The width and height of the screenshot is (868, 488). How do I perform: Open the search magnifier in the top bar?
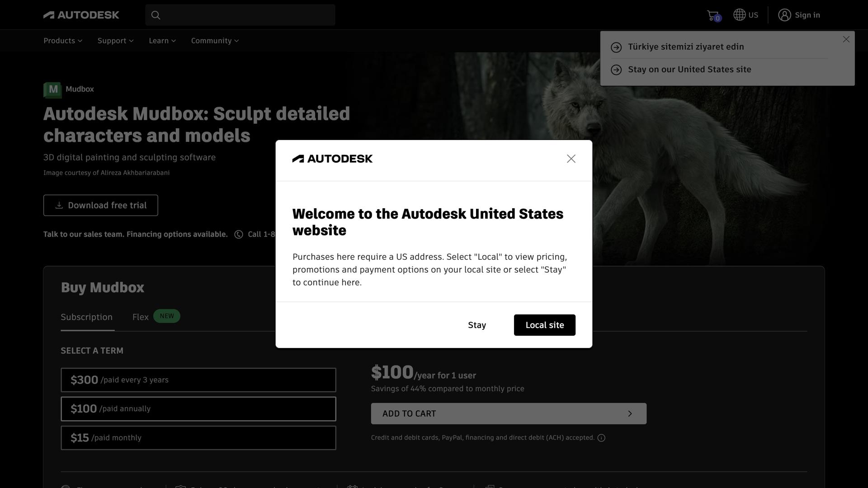156,15
